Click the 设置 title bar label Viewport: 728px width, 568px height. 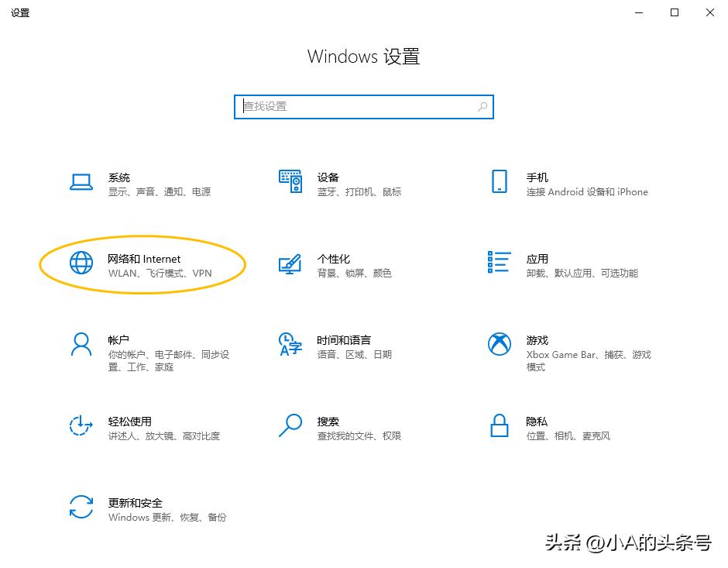20,12
